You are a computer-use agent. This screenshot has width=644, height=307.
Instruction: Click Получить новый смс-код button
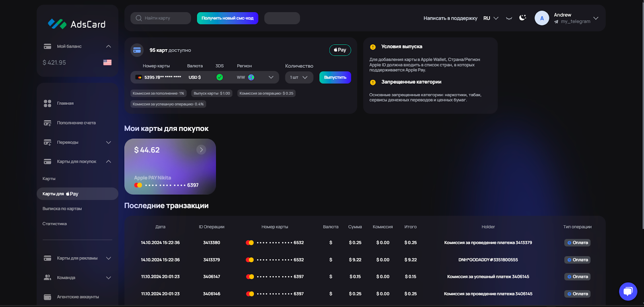227,18
